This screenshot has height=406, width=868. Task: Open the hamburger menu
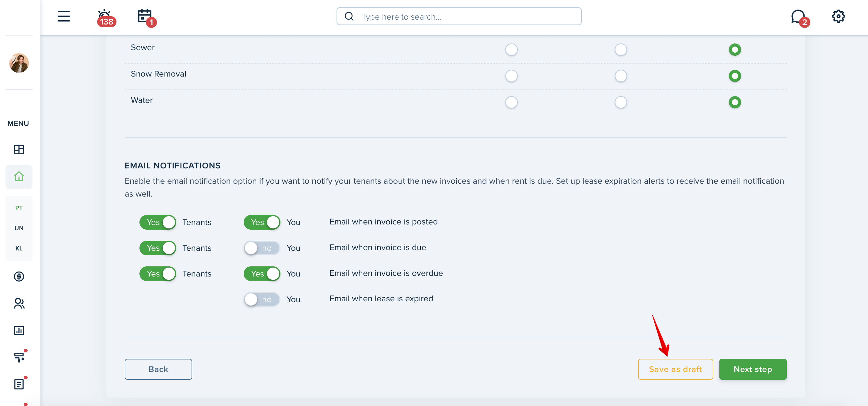tap(63, 16)
